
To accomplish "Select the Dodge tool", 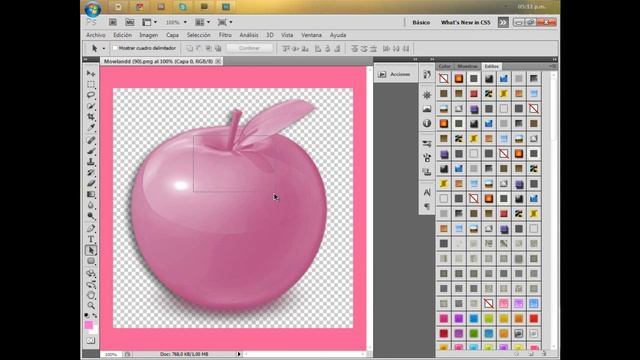I will [91, 216].
